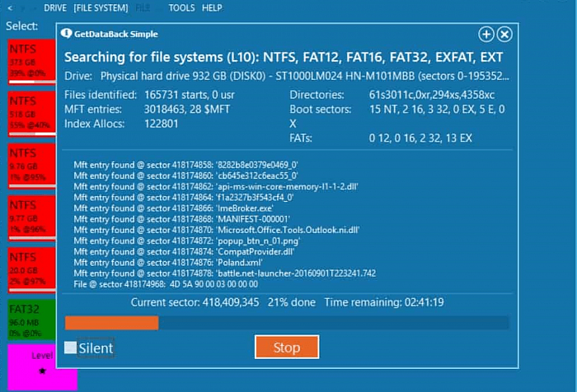Open the HELP menu

[212, 7]
